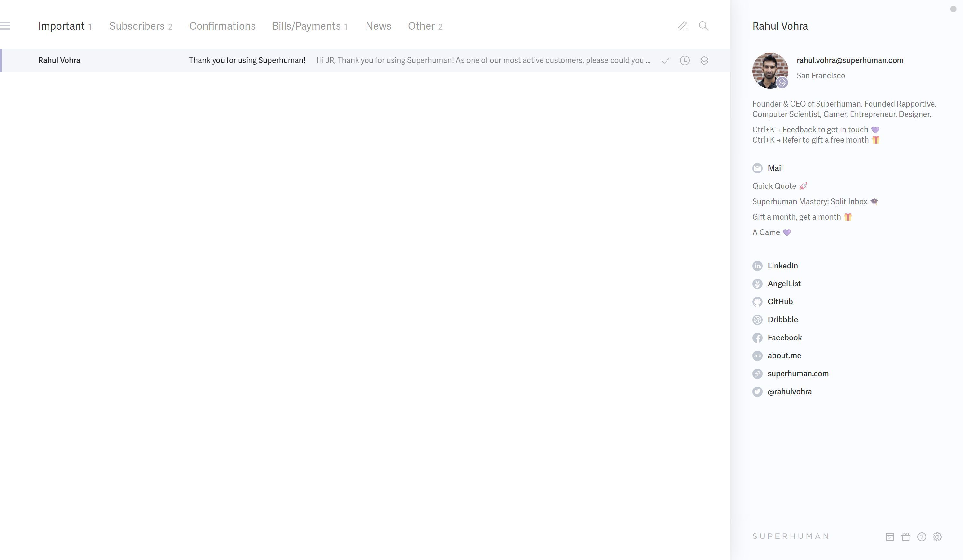Switch to the Subscribers tab

pos(141,26)
